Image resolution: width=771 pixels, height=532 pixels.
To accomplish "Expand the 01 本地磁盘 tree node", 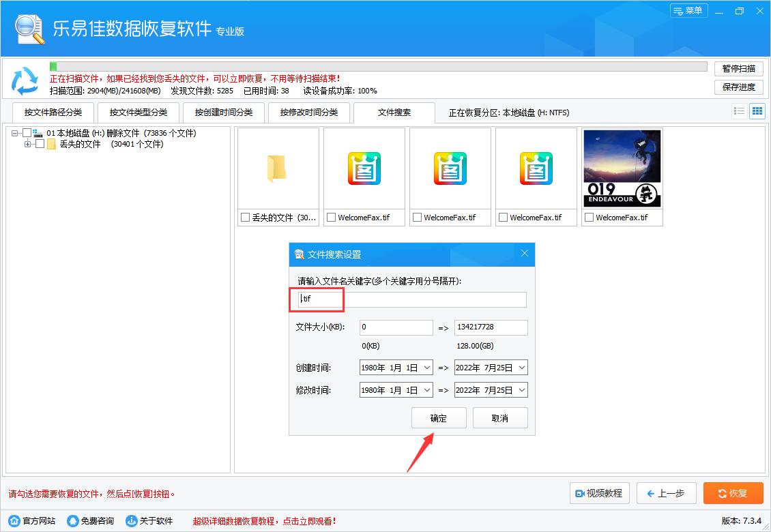I will pos(14,132).
